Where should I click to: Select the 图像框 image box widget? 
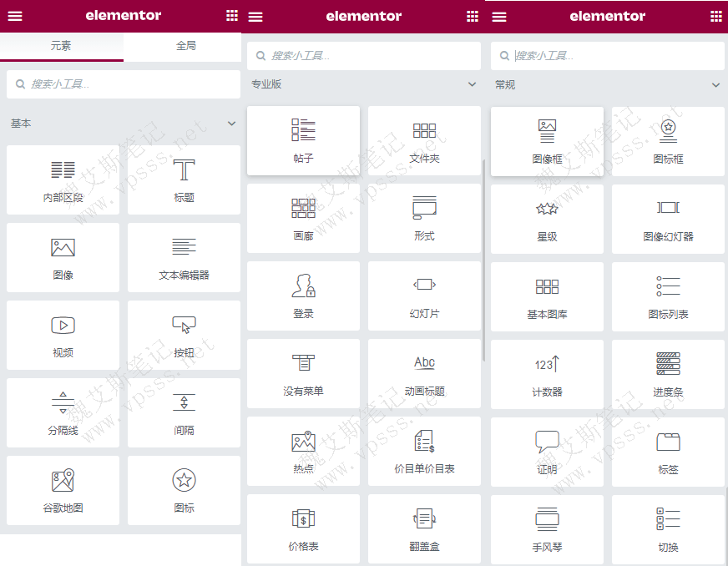point(547,142)
